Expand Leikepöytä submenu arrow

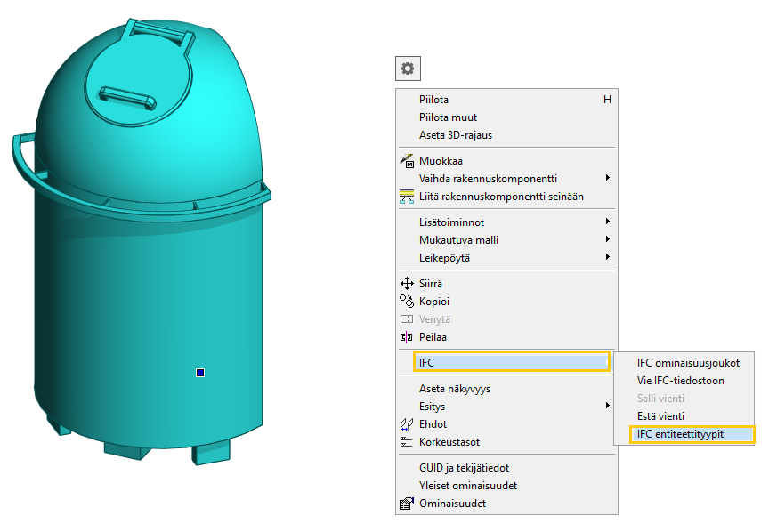(x=608, y=256)
